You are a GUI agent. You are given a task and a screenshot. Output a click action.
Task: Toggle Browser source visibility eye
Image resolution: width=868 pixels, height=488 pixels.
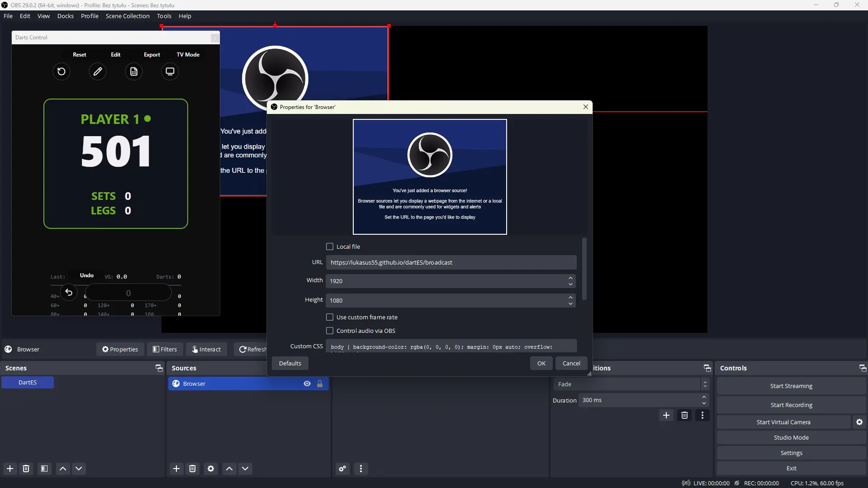pos(307,384)
